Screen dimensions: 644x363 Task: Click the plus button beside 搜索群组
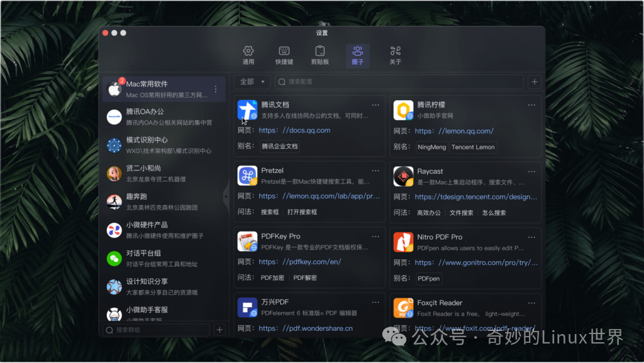tap(219, 330)
